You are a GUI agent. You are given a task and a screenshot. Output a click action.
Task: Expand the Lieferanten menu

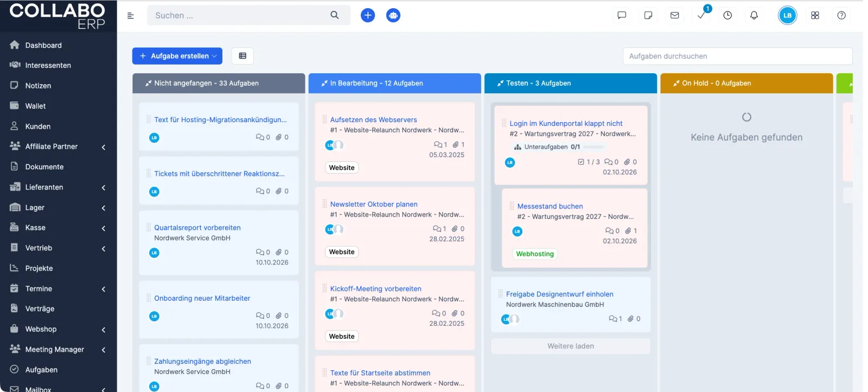click(x=103, y=188)
